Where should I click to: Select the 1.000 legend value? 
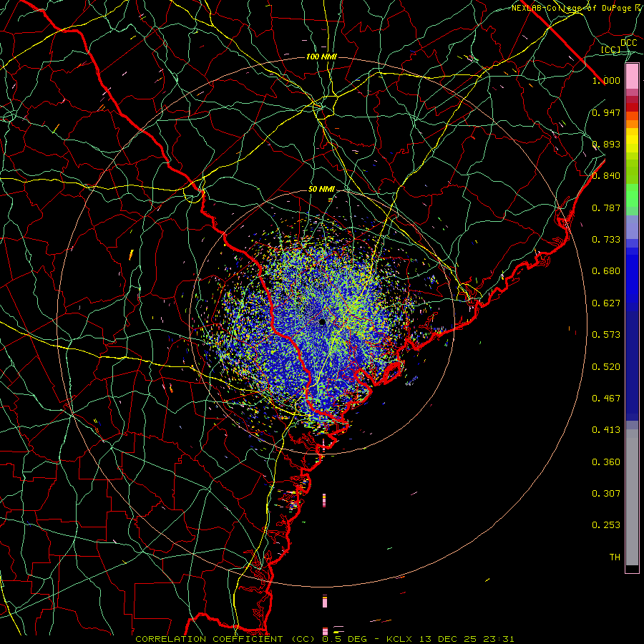tap(606, 80)
